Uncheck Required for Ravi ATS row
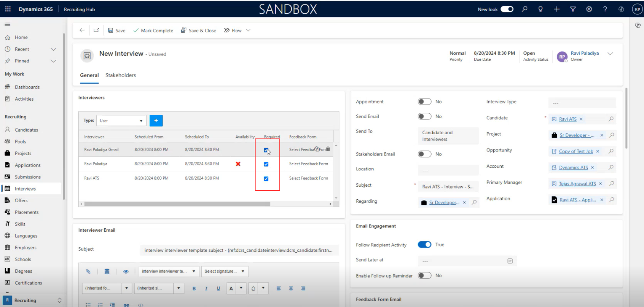 click(x=266, y=179)
